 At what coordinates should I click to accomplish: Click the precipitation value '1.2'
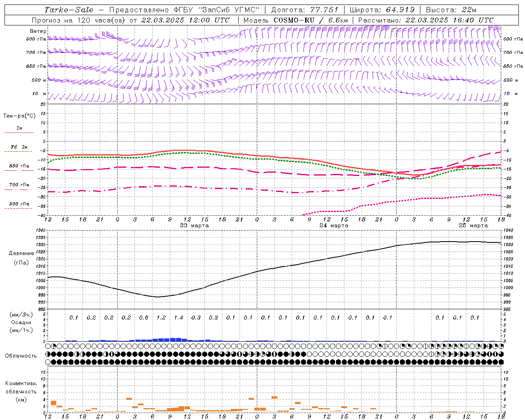161,317
